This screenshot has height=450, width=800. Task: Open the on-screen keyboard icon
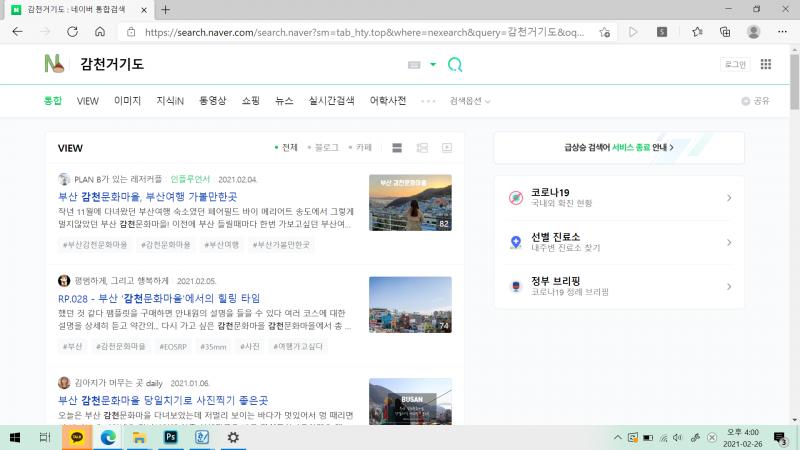[414, 65]
